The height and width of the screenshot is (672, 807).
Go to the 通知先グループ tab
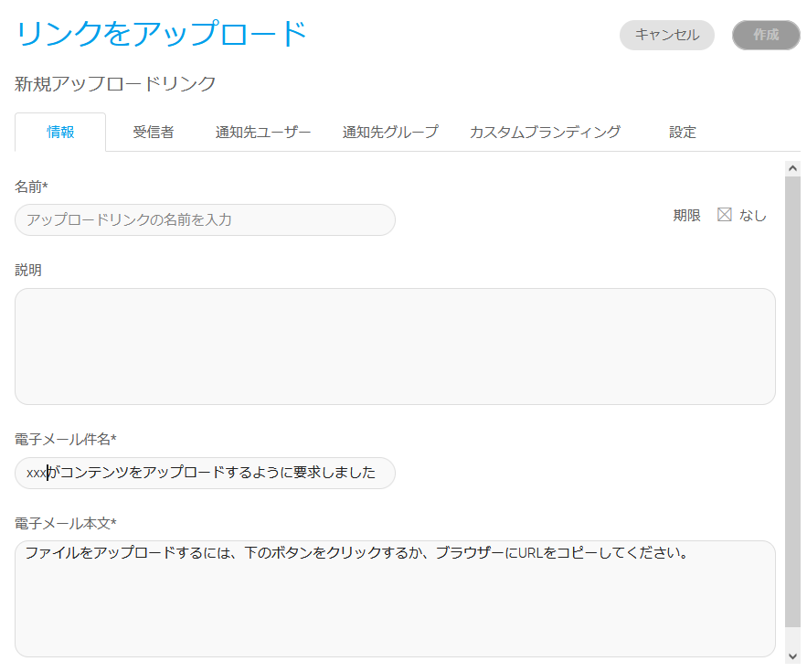(390, 132)
